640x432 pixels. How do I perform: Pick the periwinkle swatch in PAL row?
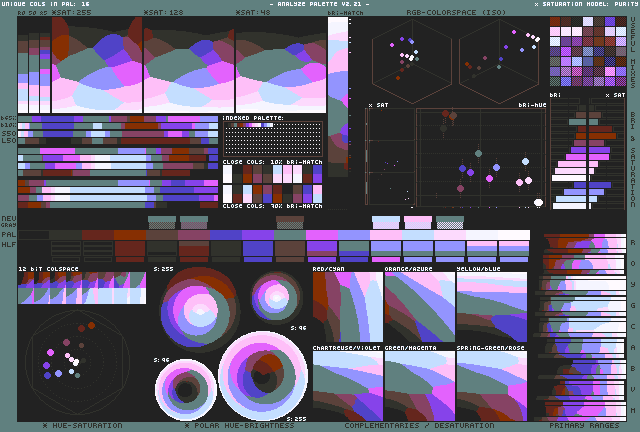(354, 235)
